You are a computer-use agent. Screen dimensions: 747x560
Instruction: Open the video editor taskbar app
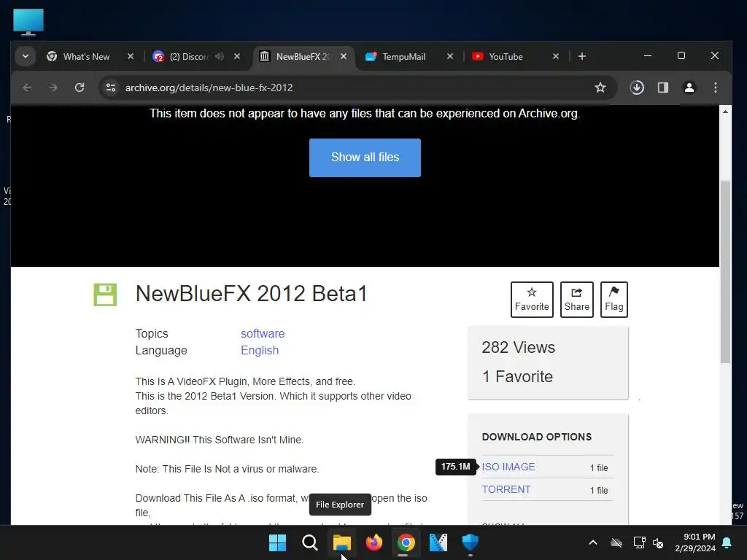click(438, 542)
